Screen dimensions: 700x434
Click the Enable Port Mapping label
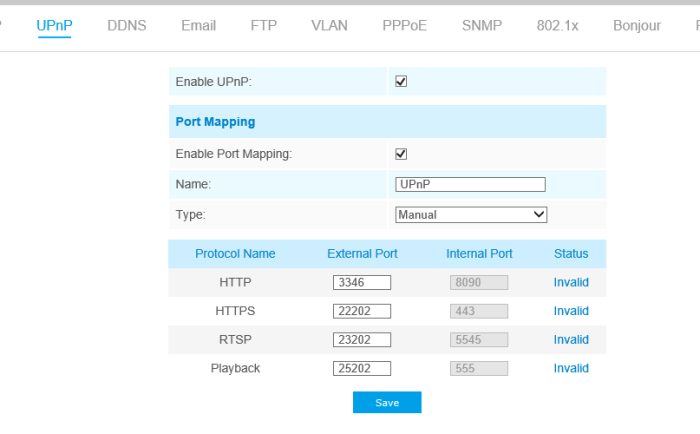pos(233,154)
